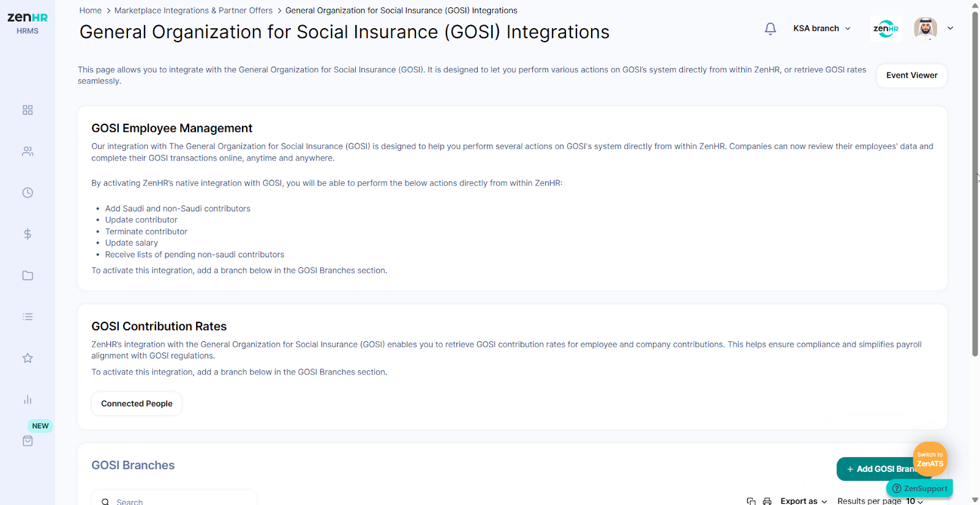Click the "Terminate contributor" bullet

click(146, 232)
